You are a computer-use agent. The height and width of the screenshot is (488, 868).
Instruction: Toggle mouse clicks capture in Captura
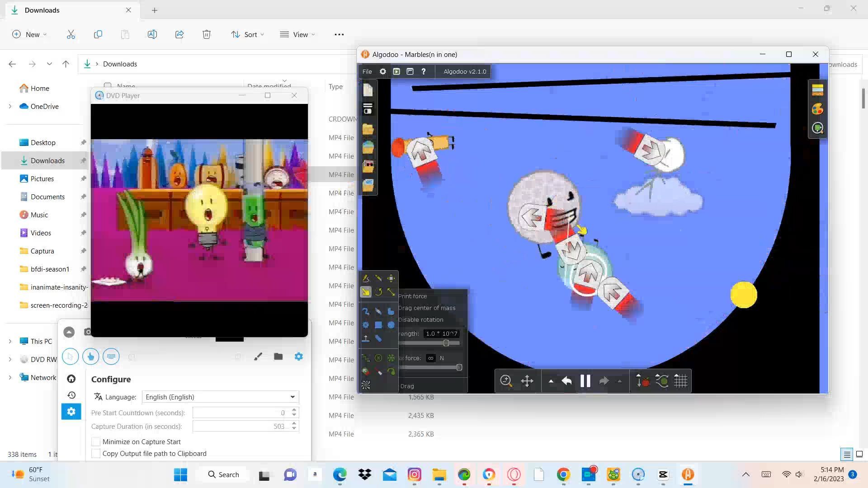pyautogui.click(x=91, y=357)
